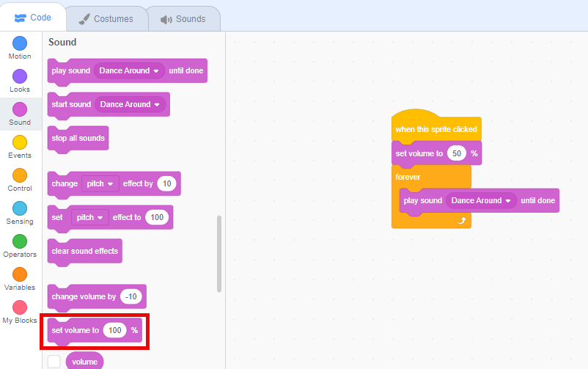Switch to the Sounds tab
Screen dimensions: 588x369
(x=183, y=18)
